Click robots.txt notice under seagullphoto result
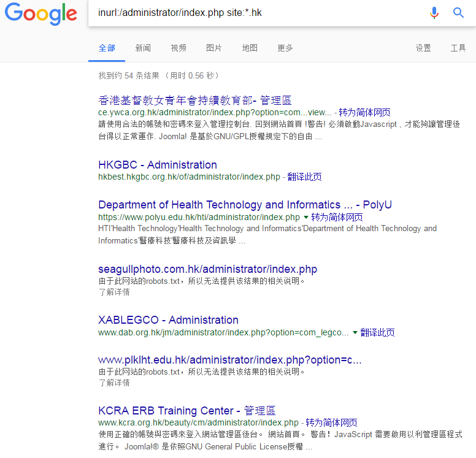This screenshot has width=476, height=458. tap(201, 281)
